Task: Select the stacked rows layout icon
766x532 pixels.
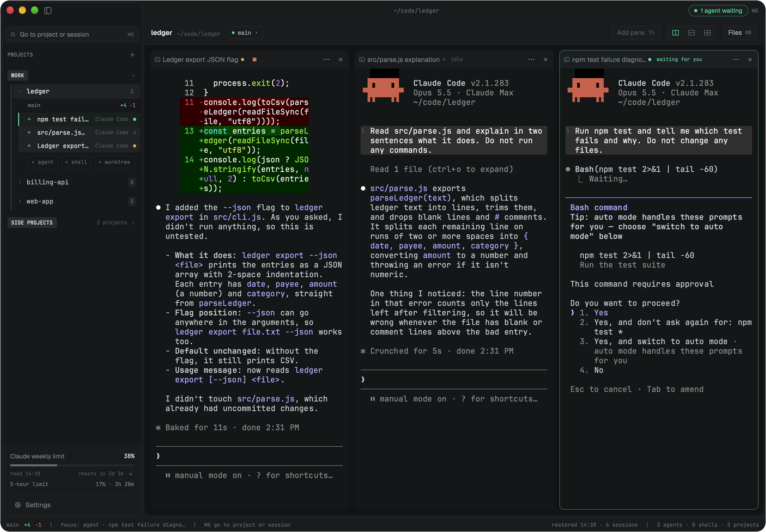Action: pos(691,33)
